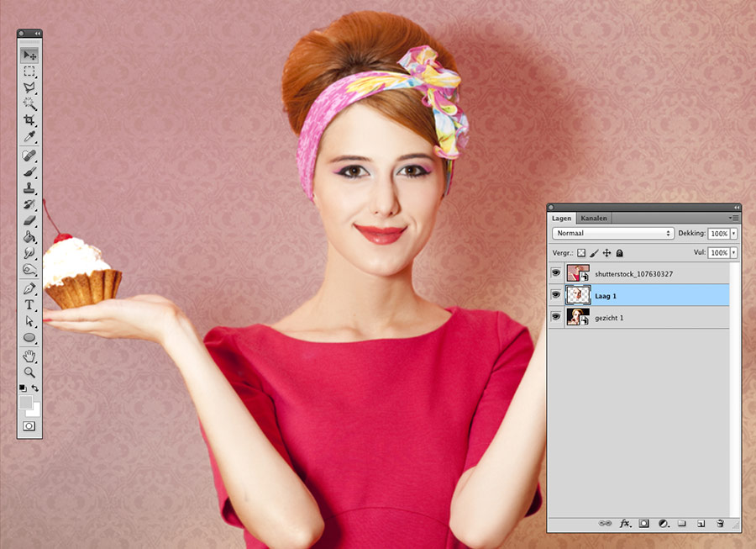Open the fx layer style menu
The height and width of the screenshot is (549, 756).
pyautogui.click(x=625, y=524)
